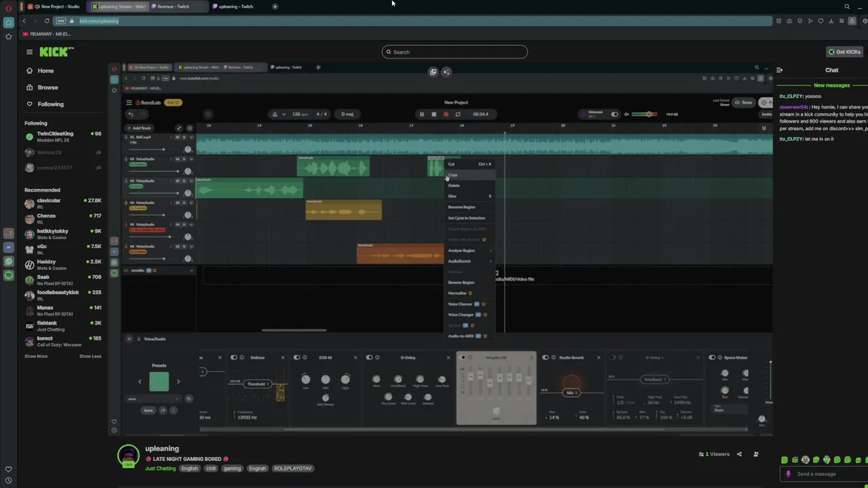The height and width of the screenshot is (488, 868).
Task: Click Show More under Recommended
Action: click(x=36, y=356)
